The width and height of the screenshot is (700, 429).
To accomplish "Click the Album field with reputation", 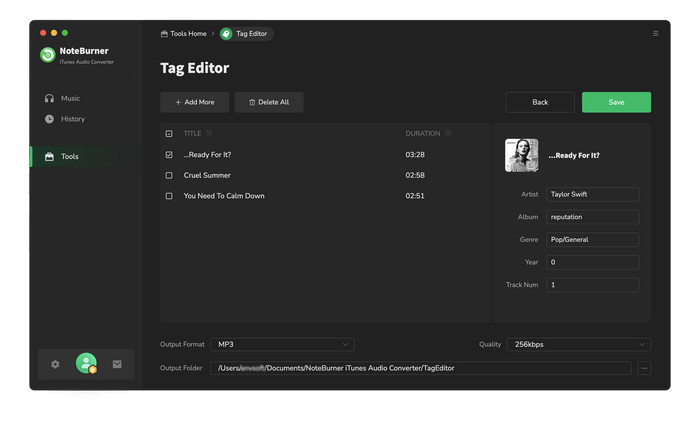I will pyautogui.click(x=592, y=217).
